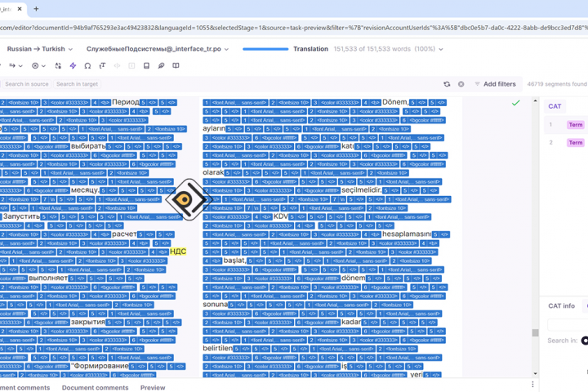Open the special characters Omega icon
Image resolution: width=588 pixels, height=392 pixels.
(87, 65)
